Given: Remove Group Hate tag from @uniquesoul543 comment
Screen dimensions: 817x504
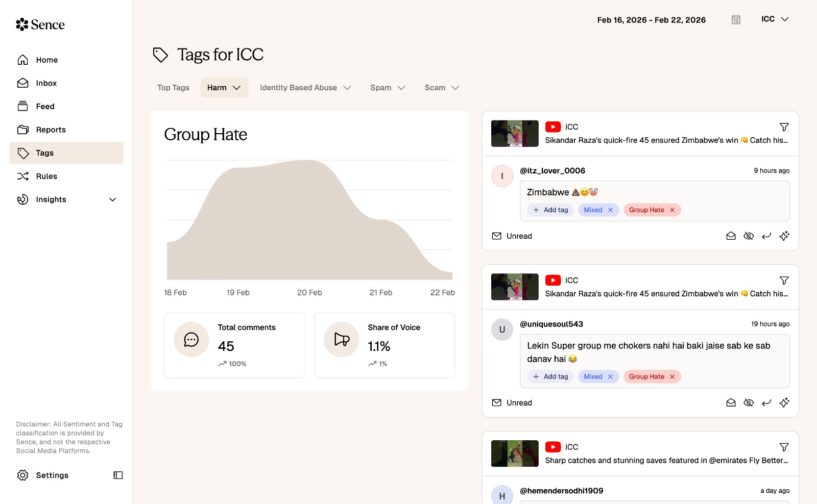Looking at the screenshot, I should click(x=672, y=377).
